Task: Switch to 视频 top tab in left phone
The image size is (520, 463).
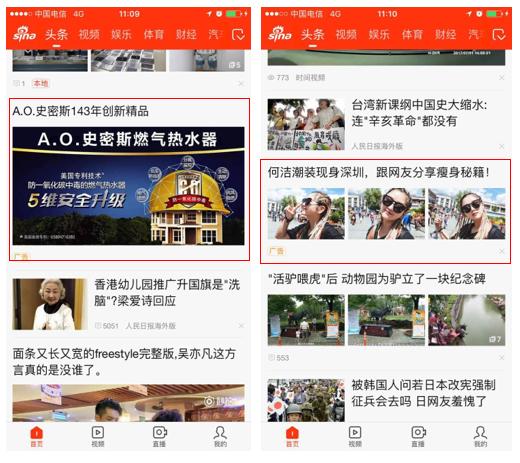Action: (x=89, y=34)
